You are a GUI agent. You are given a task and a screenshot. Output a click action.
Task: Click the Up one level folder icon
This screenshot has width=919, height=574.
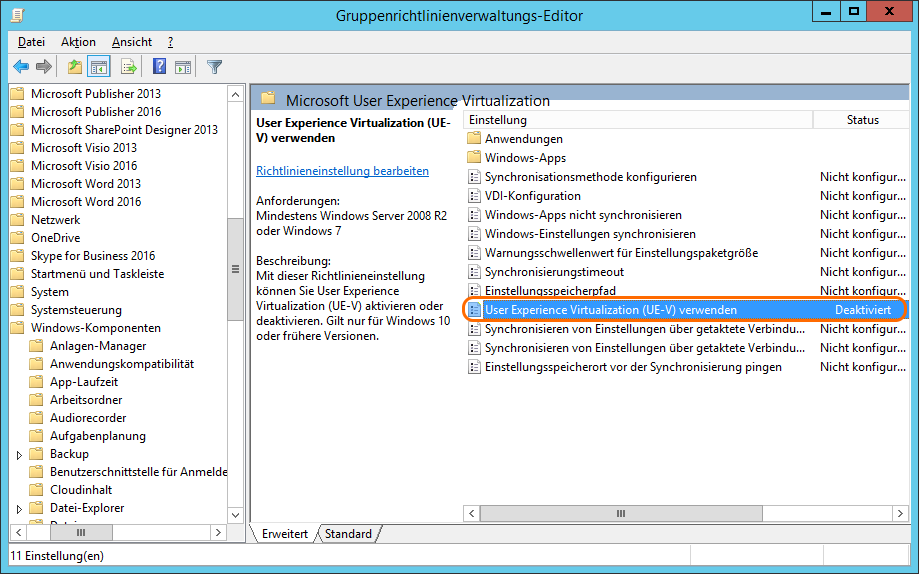point(75,67)
